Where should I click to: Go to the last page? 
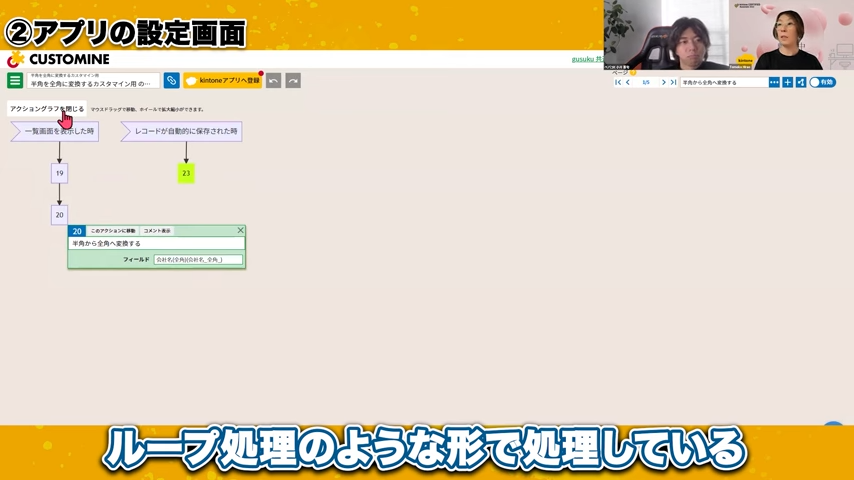[x=673, y=82]
